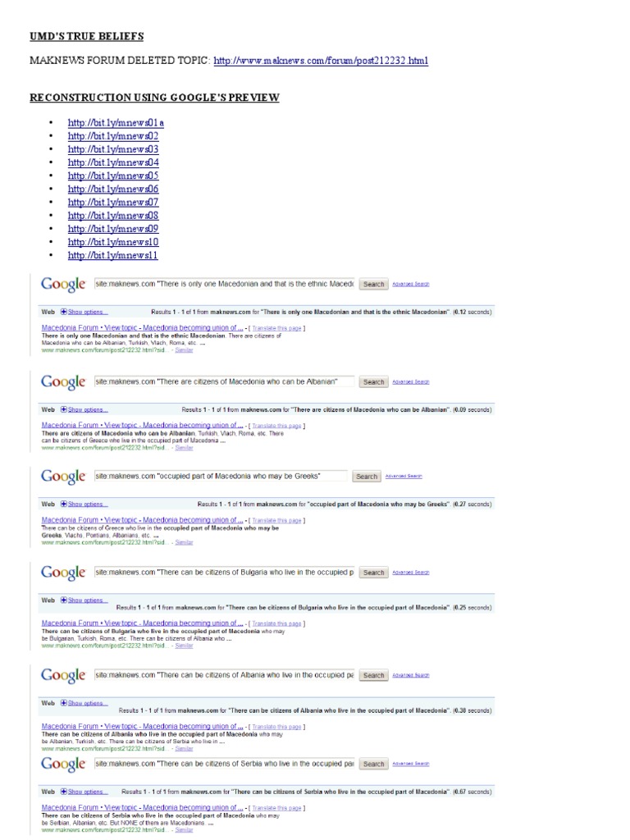Open the maknews.com forum post212232 link
The height and width of the screenshot is (840, 630).
click(321, 61)
